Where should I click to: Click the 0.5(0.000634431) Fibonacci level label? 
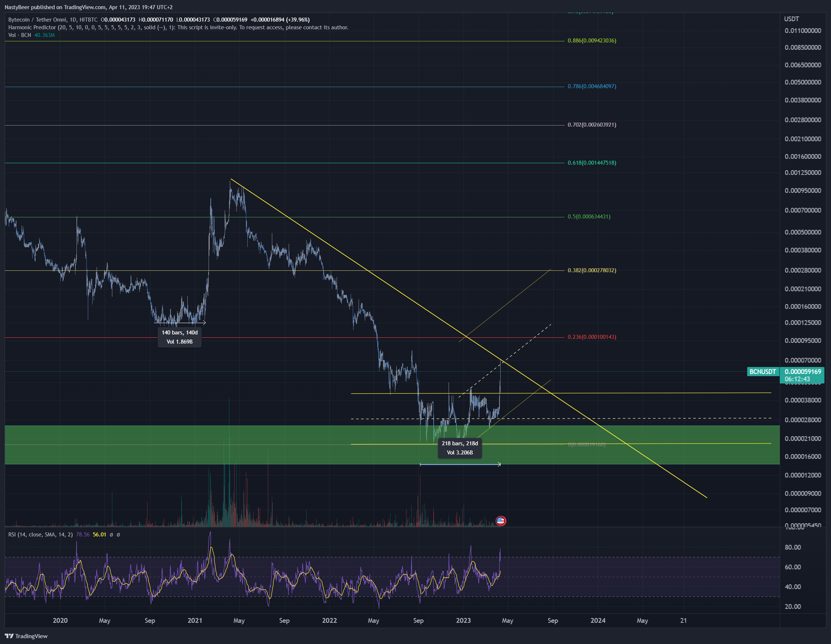[589, 217]
